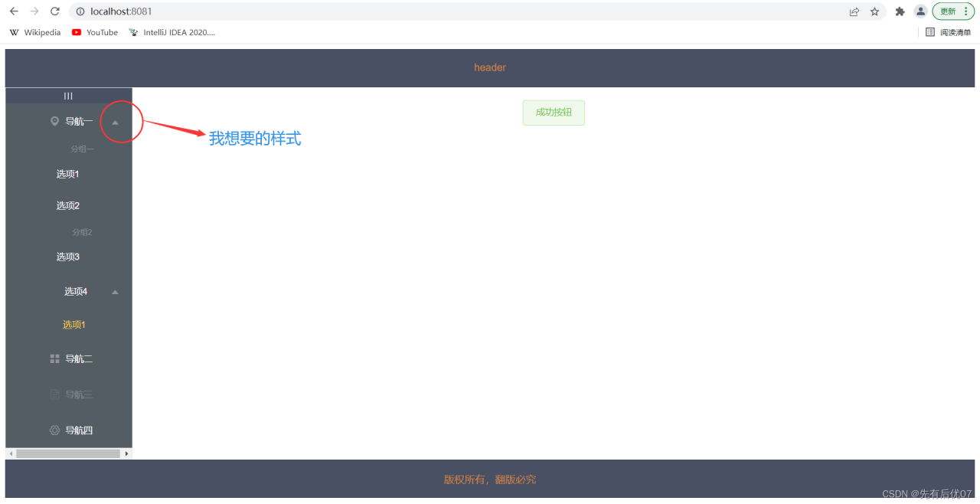Click the 分组一 group label

82,149
